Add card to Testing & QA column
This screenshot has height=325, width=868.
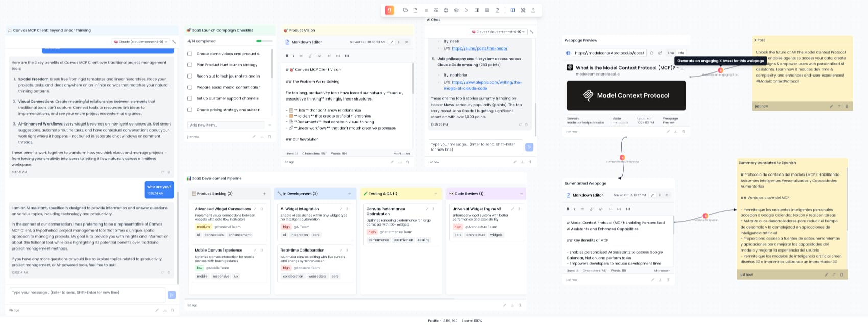(x=436, y=194)
